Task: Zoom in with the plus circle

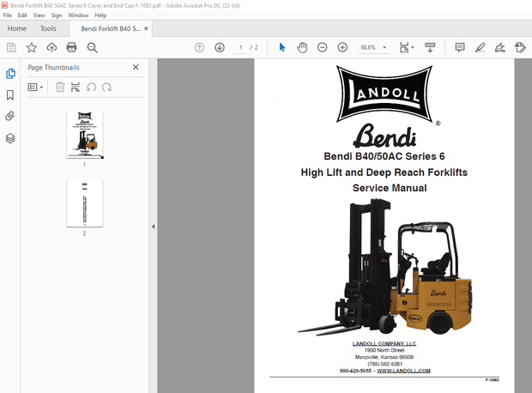Action: click(342, 47)
